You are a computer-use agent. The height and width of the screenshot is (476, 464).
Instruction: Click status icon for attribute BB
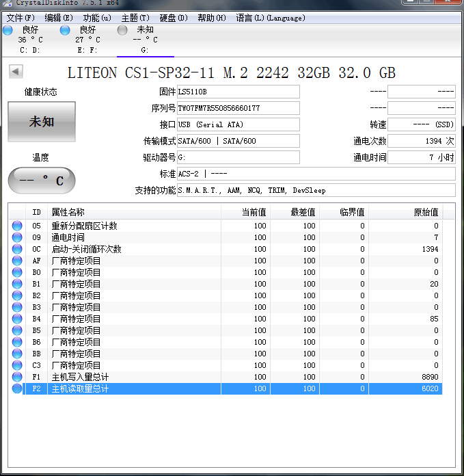pos(17,354)
